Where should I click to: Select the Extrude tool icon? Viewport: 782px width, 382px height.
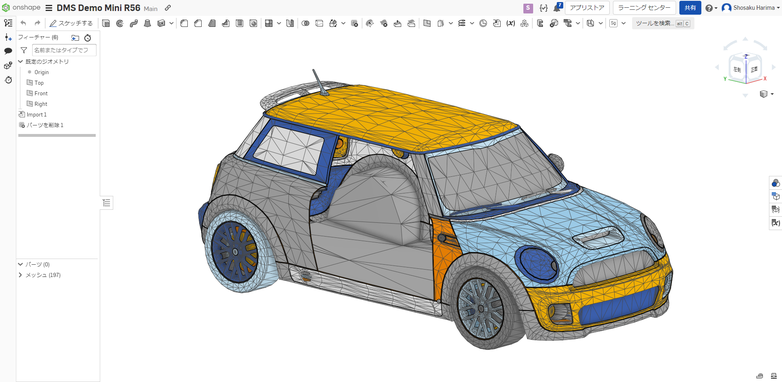[x=106, y=23]
